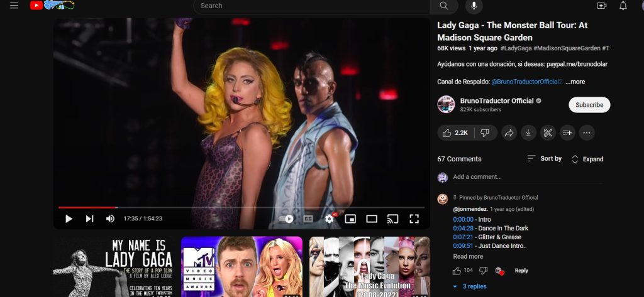The height and width of the screenshot is (297, 644).
Task: Mute the video volume
Action: pos(110,219)
